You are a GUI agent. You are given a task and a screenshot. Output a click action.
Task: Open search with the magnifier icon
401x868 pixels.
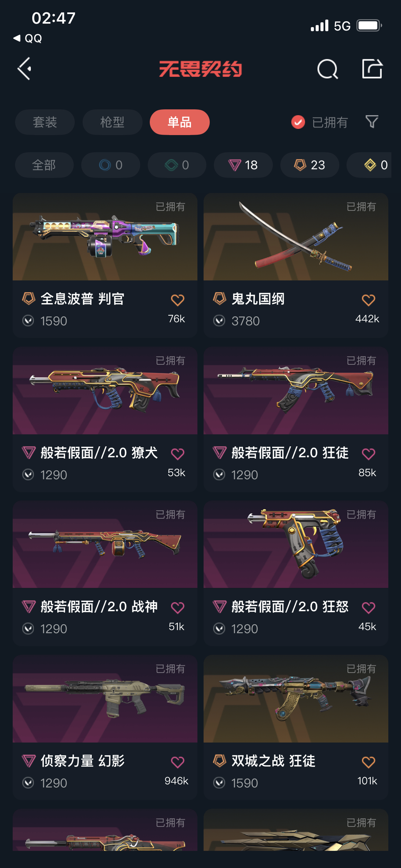click(327, 69)
